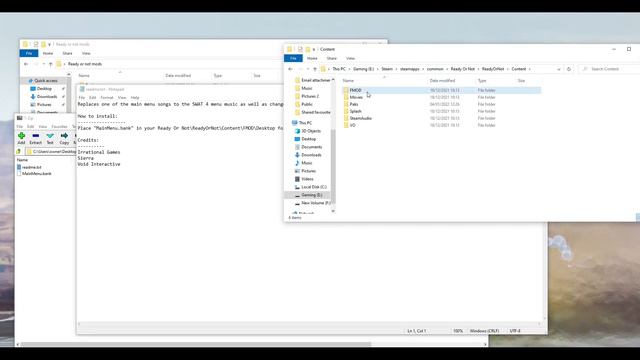Select Desktop under This PC in the Content window

305,139
